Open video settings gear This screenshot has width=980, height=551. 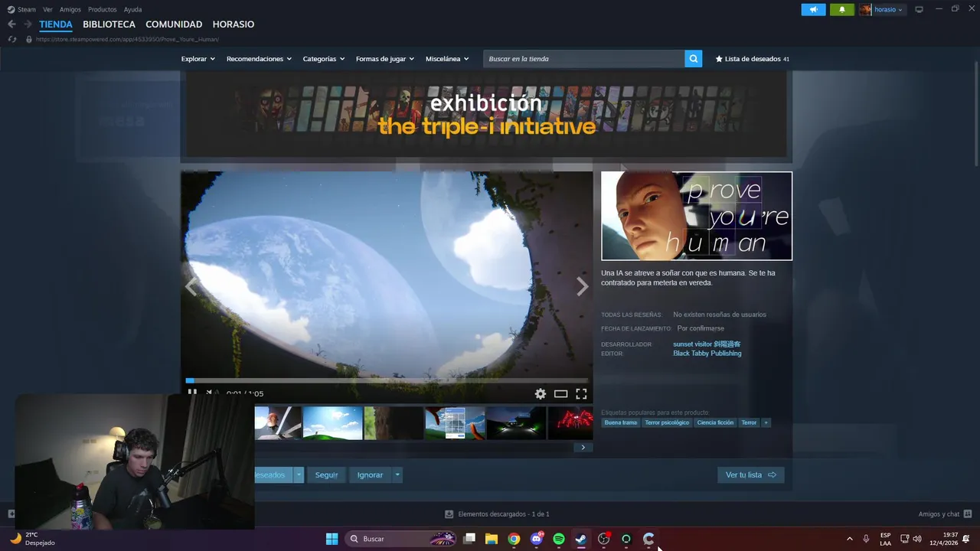coord(541,393)
